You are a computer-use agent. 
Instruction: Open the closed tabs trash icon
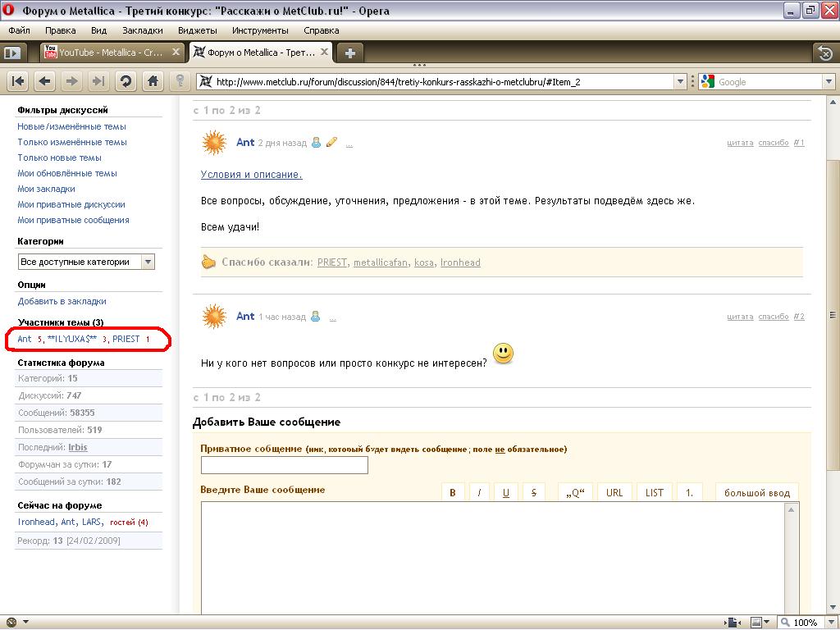pos(825,53)
